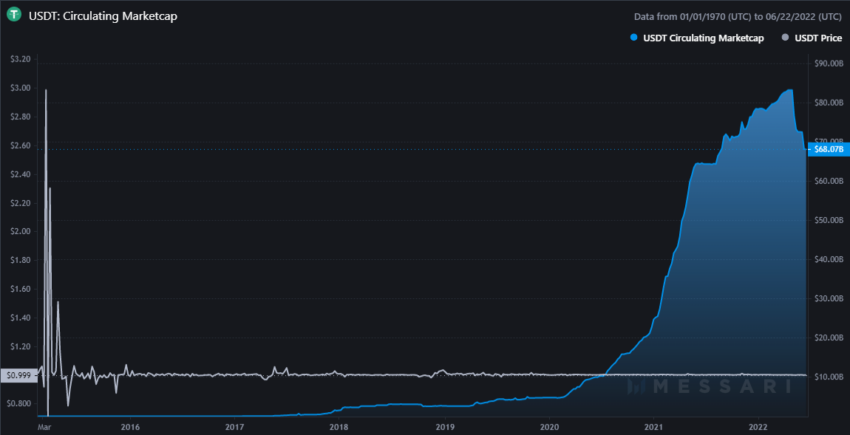Screen dimensions: 850x435
Task: Click the $68.07B current marketcap label
Action: pyautogui.click(x=828, y=149)
